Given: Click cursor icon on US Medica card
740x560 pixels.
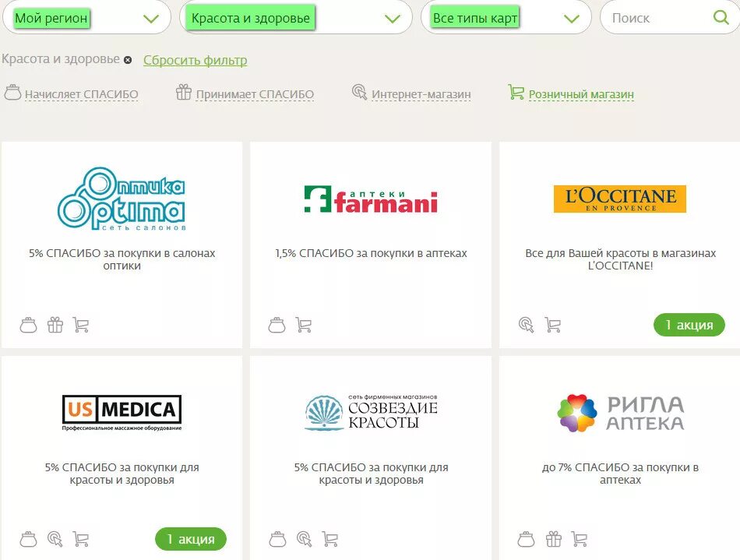Looking at the screenshot, I should (x=55, y=539).
